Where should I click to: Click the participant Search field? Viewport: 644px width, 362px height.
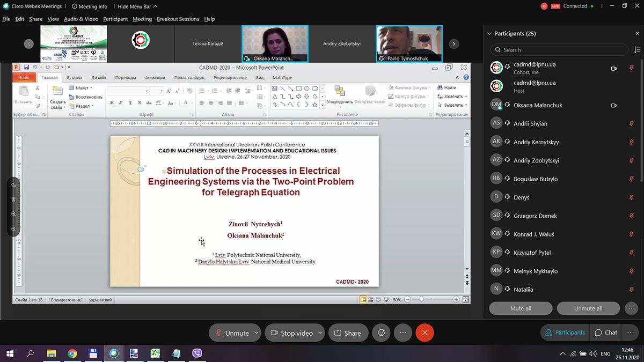point(558,50)
